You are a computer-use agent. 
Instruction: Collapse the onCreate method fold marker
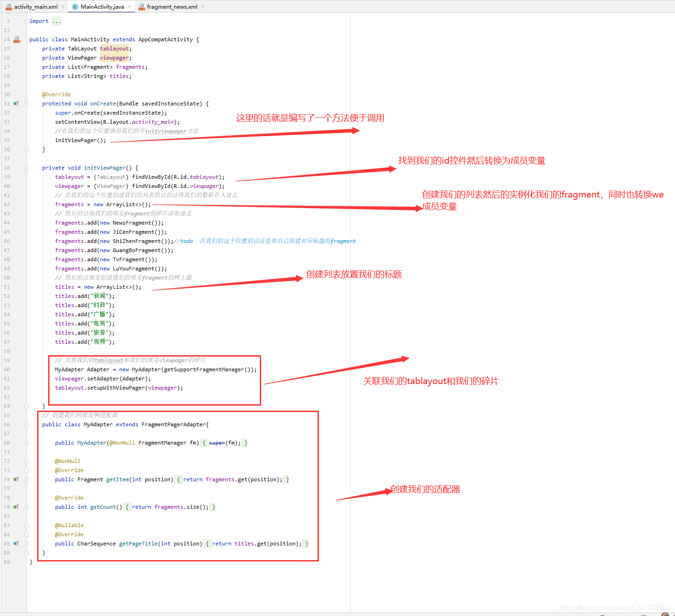pyautogui.click(x=26, y=104)
